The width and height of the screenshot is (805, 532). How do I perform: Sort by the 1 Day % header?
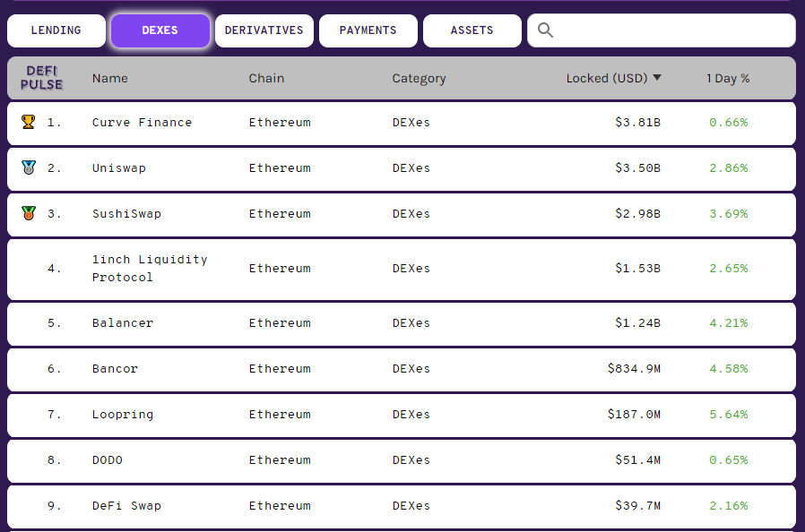[x=728, y=78]
